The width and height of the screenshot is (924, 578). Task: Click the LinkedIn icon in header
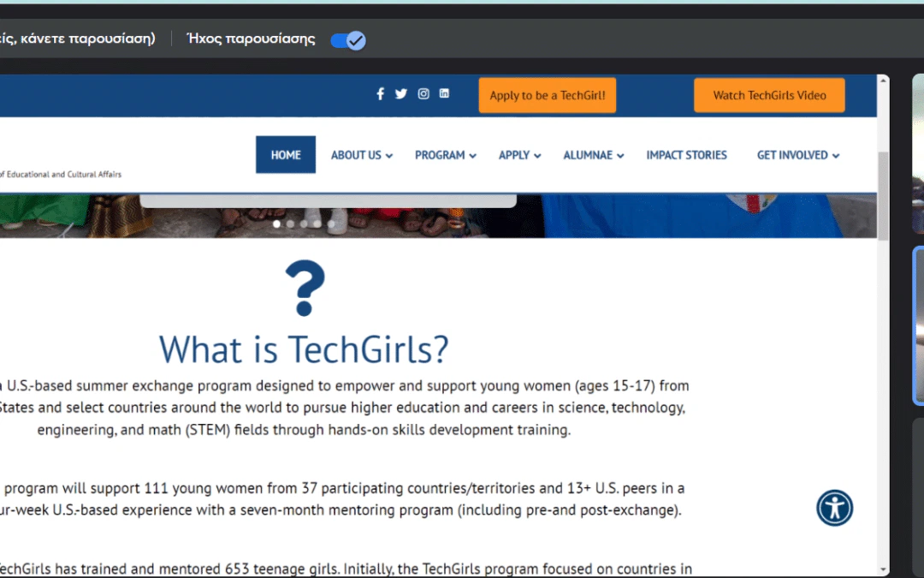point(444,94)
